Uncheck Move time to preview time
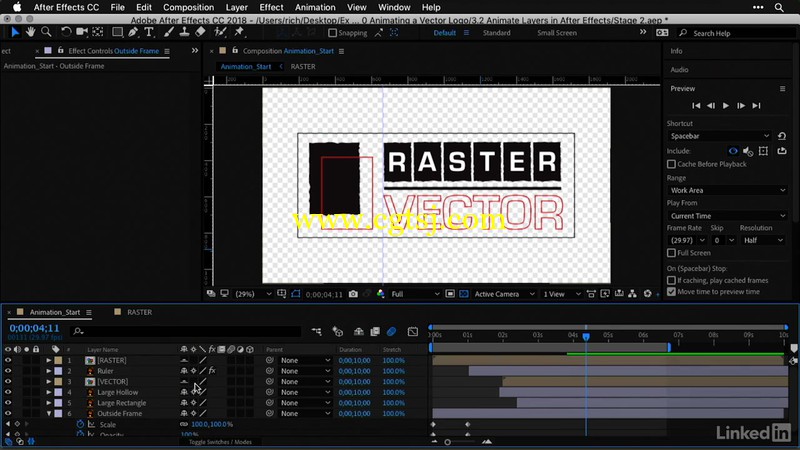 point(671,292)
